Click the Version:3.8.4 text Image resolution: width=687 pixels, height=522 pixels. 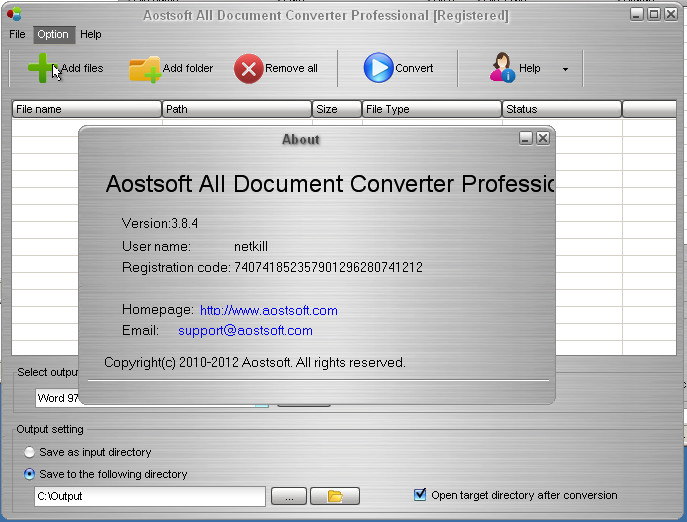click(x=159, y=224)
